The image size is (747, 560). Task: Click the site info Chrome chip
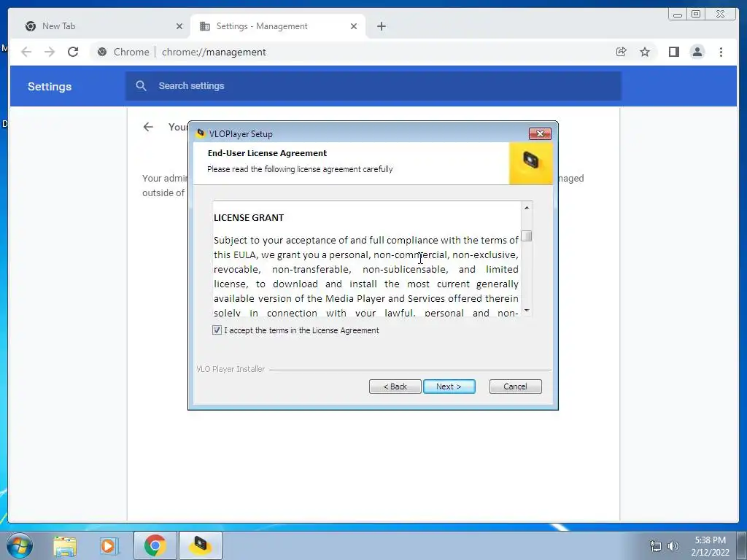[124, 52]
